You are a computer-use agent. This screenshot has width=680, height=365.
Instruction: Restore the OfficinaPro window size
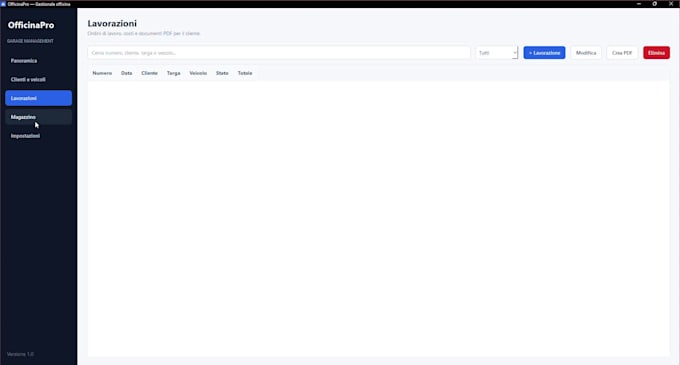tap(654, 3)
